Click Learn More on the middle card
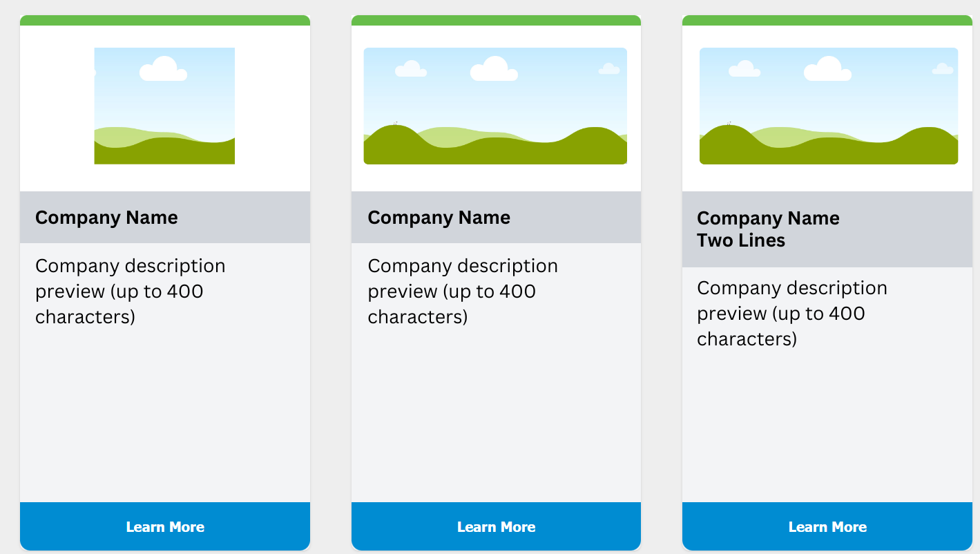 click(496, 526)
